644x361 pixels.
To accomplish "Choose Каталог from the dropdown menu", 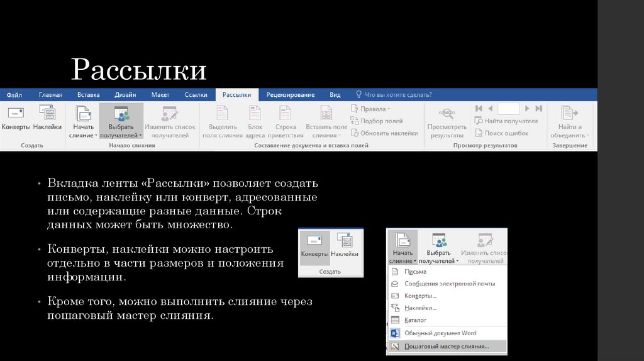I will point(447,320).
